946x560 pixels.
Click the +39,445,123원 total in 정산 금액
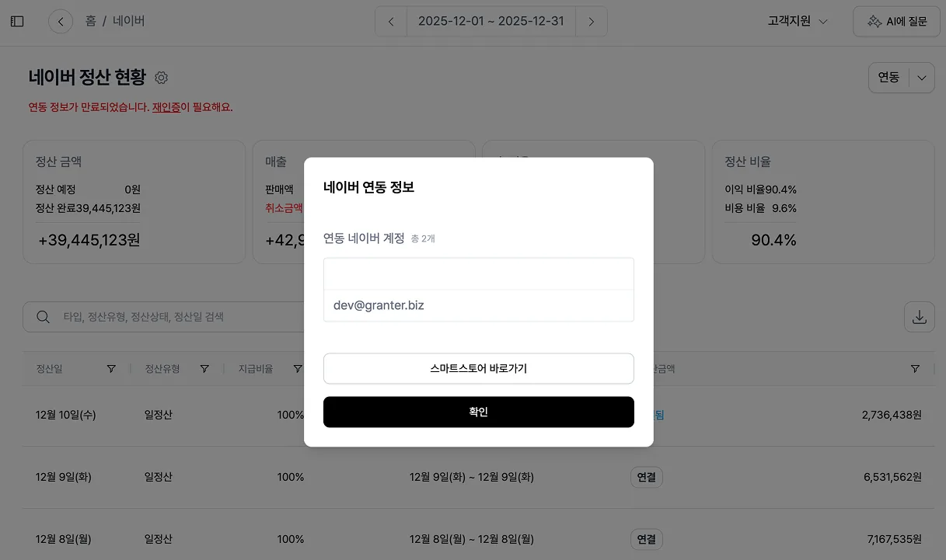(x=89, y=240)
